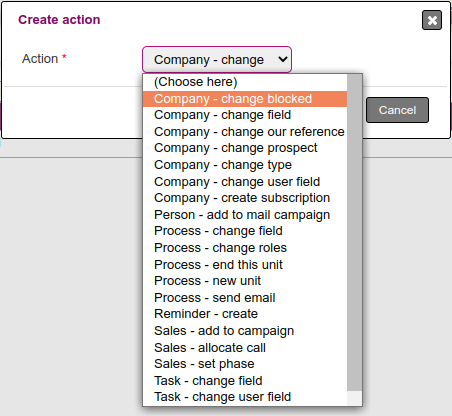The image size is (452, 416).
Task: Choose Person - add to mail campaign
Action: (245, 215)
